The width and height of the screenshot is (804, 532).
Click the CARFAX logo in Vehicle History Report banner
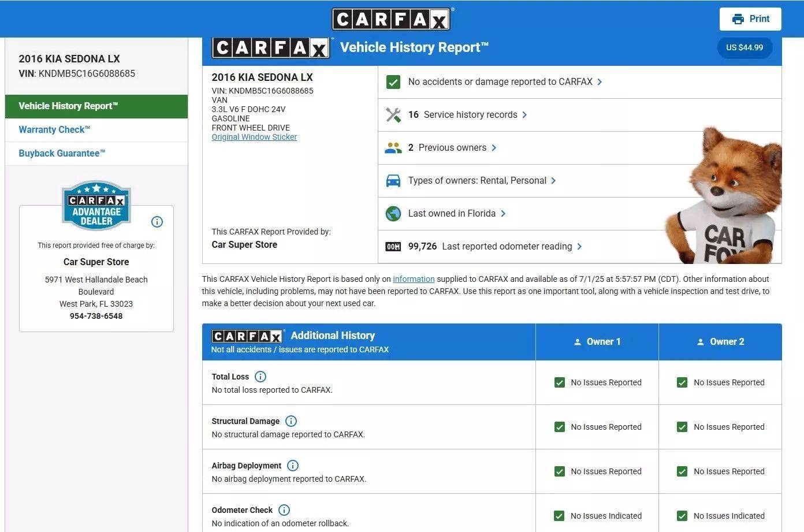(x=271, y=47)
